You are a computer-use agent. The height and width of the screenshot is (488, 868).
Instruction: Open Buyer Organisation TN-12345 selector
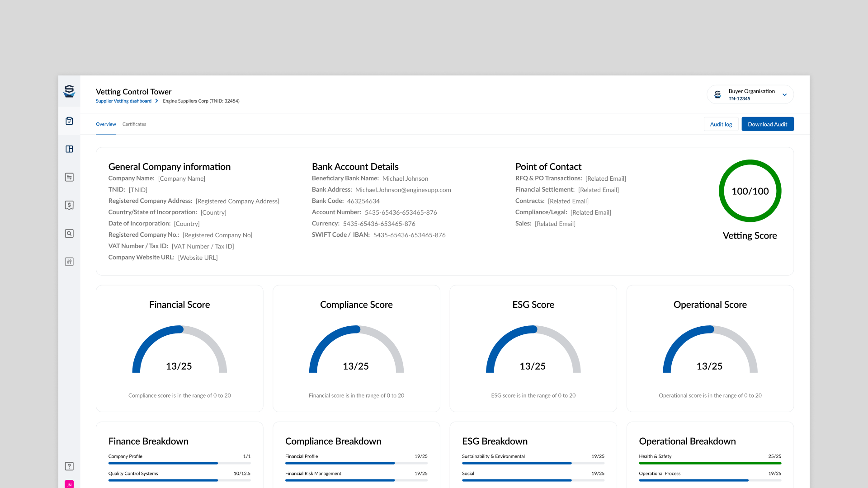click(750, 94)
